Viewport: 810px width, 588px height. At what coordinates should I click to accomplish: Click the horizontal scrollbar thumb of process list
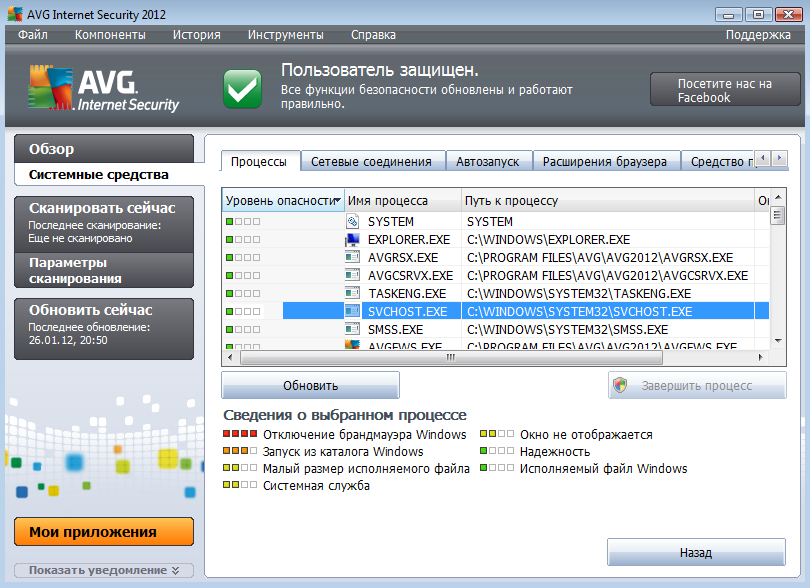click(451, 357)
